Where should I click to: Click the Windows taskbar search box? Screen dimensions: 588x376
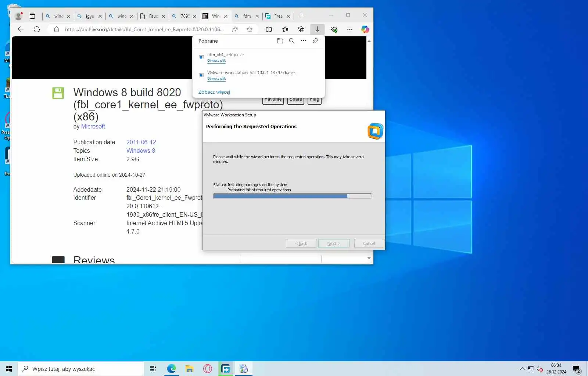coord(81,369)
